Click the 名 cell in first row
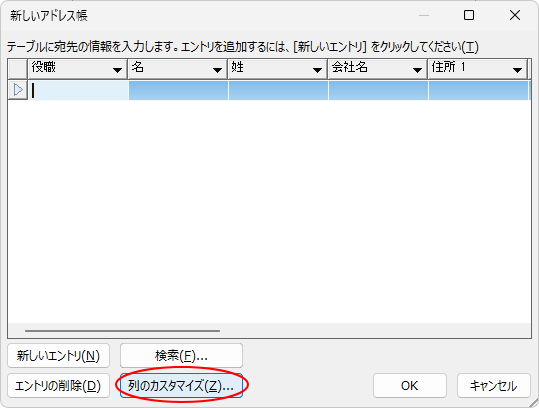This screenshot has width=539, height=408. (x=178, y=90)
